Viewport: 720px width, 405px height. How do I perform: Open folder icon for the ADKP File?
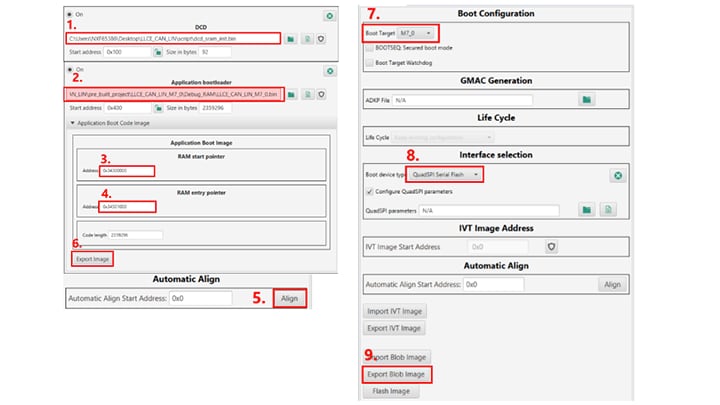point(587,100)
